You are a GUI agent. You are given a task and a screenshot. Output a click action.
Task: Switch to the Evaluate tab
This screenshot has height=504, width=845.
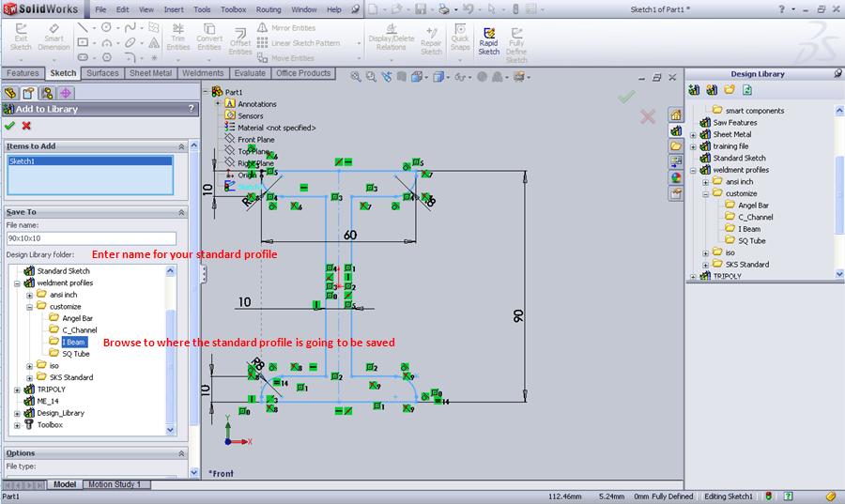pyautogui.click(x=250, y=73)
